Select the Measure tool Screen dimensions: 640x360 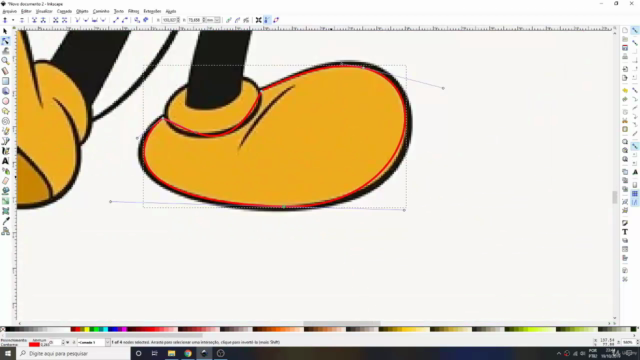(5, 71)
